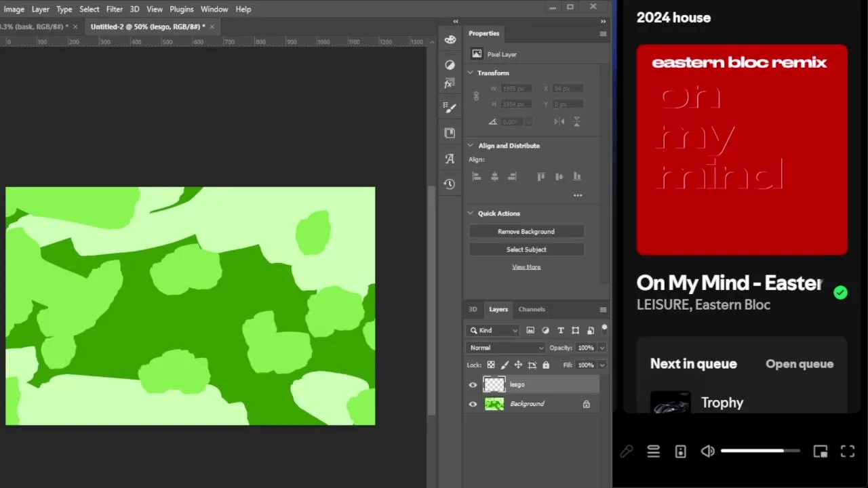Viewport: 868px width, 488px height.
Task: Open miniplayer icon in Spotify
Action: point(821,451)
